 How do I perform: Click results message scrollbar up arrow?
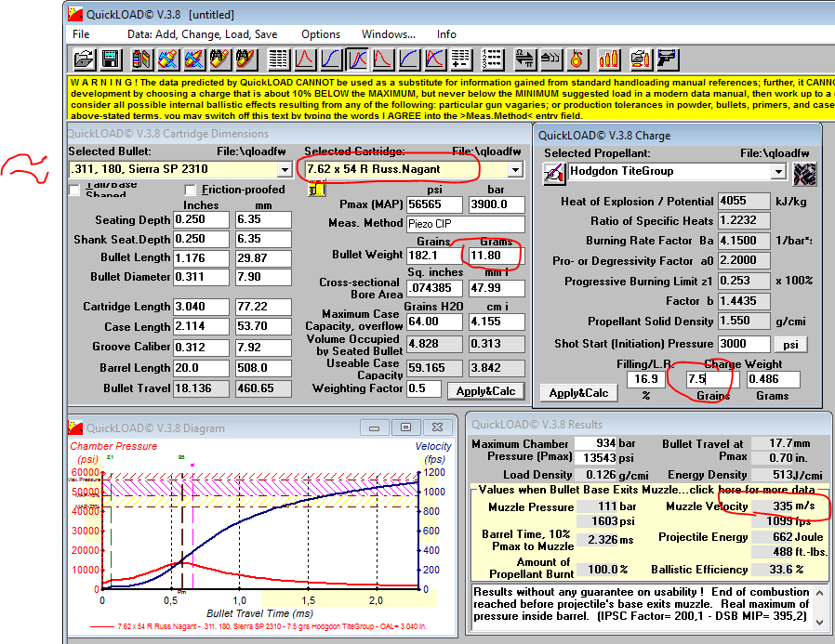coord(820,592)
